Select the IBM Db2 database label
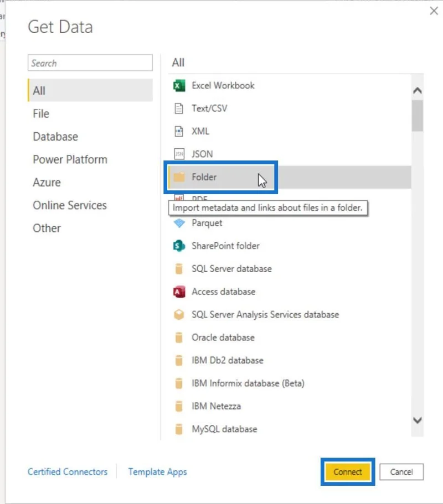Image resolution: width=443 pixels, height=504 pixels. click(x=228, y=360)
